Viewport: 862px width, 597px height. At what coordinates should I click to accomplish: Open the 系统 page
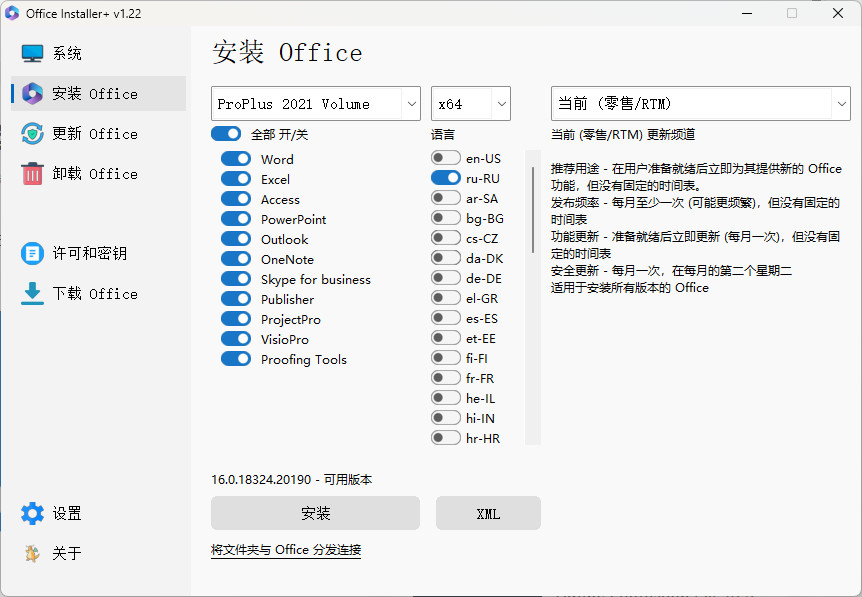(98, 53)
